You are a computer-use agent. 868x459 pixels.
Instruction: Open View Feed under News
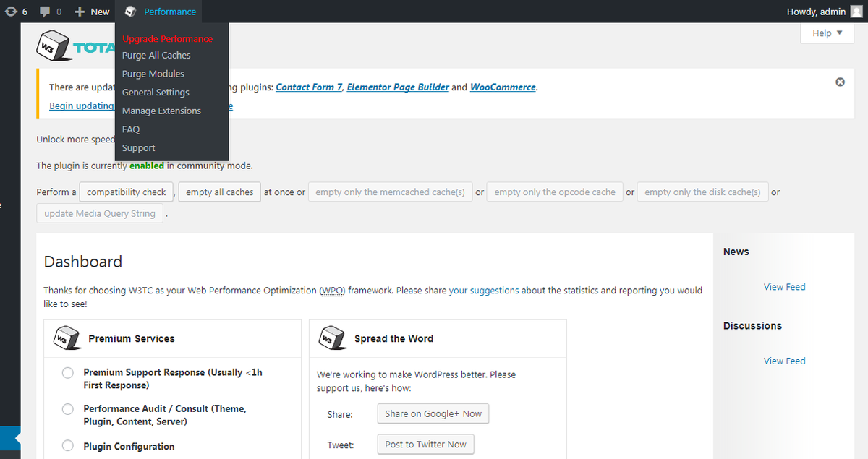[784, 287]
